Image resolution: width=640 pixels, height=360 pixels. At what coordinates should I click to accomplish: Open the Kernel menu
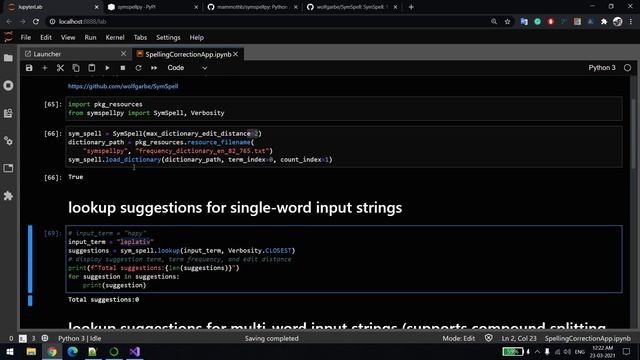[115, 38]
